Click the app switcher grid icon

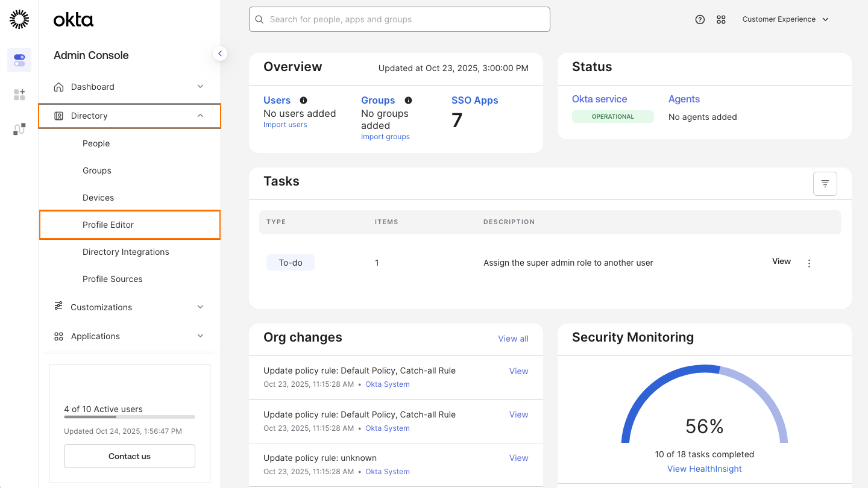722,19
